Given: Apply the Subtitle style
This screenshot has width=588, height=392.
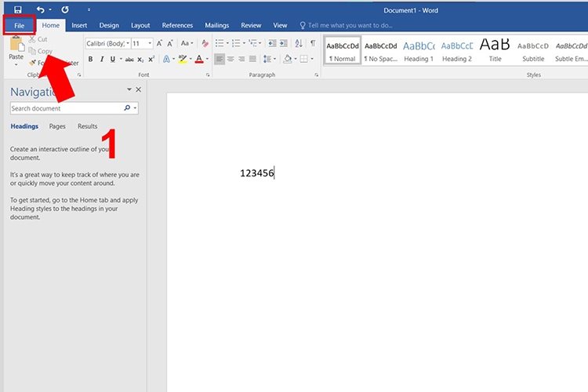Looking at the screenshot, I should 533,51.
